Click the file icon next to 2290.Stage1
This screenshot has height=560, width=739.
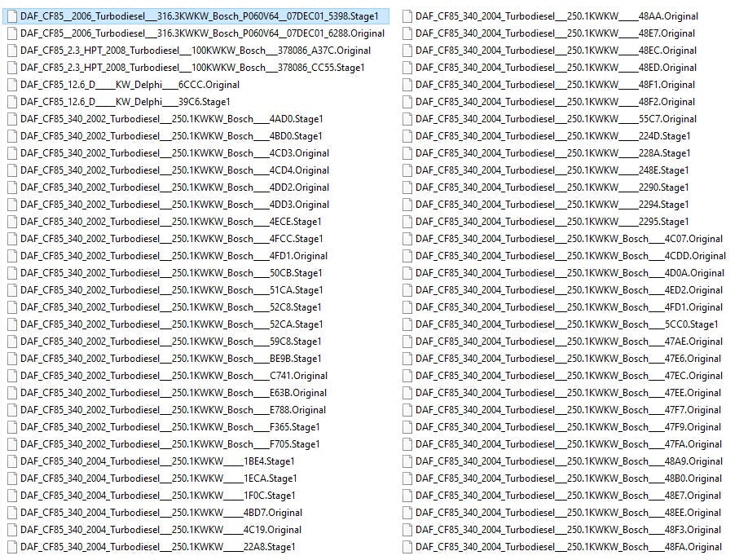click(x=406, y=187)
